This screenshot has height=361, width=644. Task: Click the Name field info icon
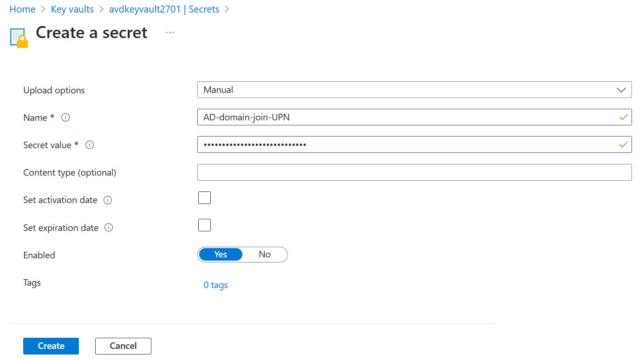pos(65,118)
